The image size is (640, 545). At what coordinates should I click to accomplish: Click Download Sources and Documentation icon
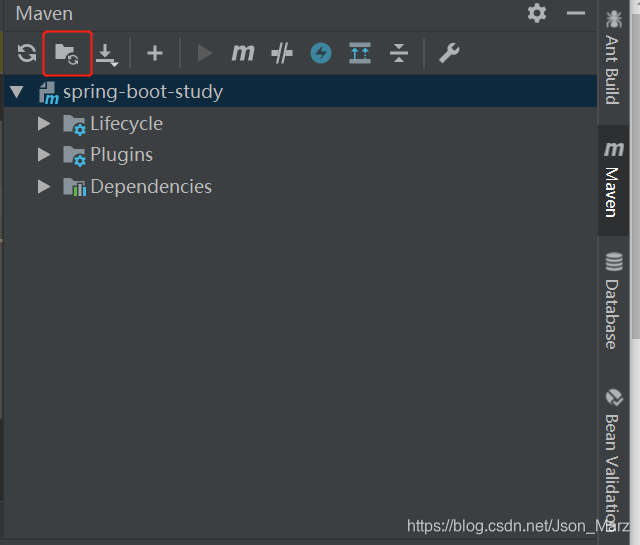click(x=107, y=55)
